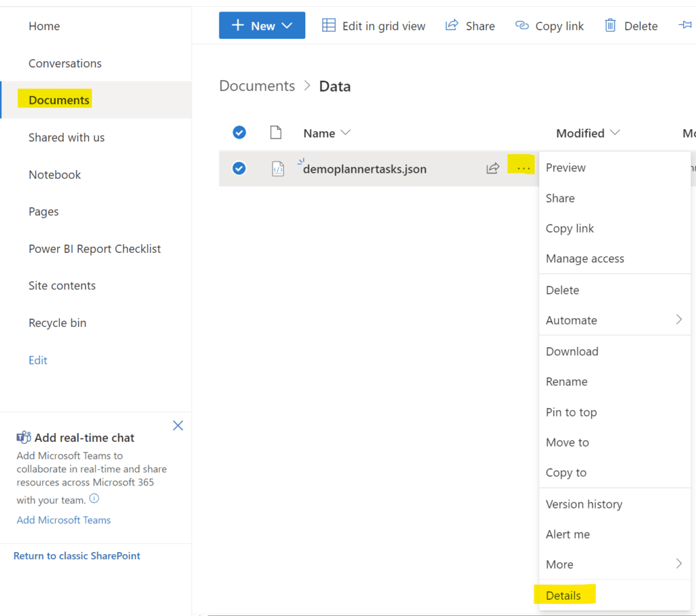Click the Share icon in the toolbar
696x616 pixels.
pos(451,25)
